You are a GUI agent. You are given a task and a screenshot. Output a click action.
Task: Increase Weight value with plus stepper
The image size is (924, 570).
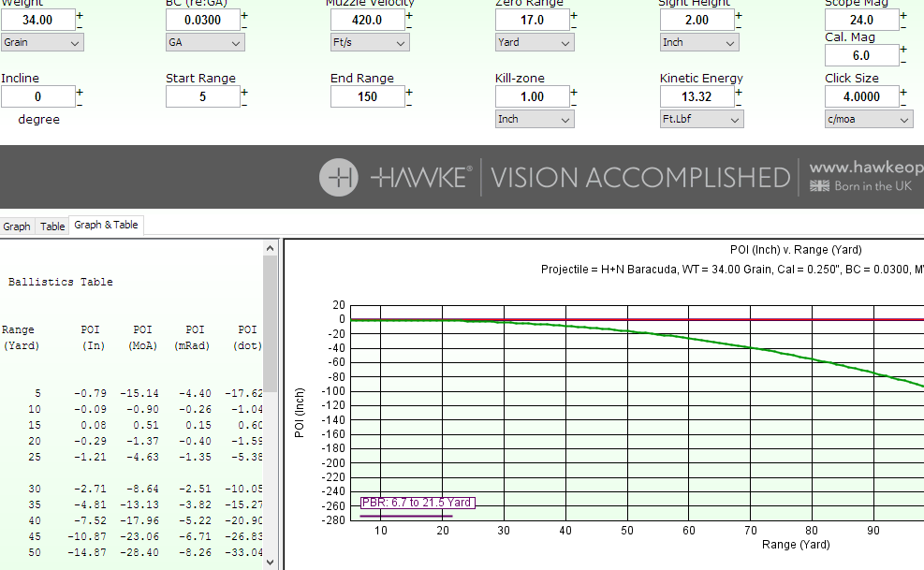click(x=80, y=15)
